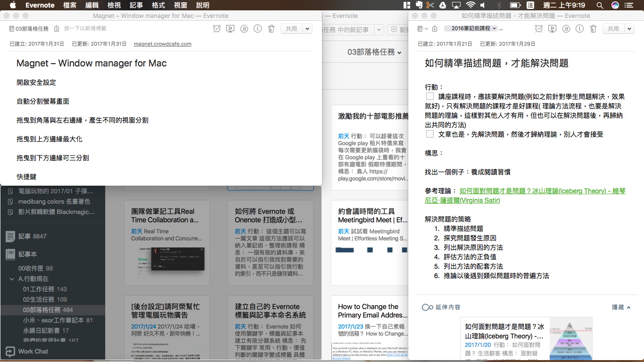Open the 如何將 Evernote 或 Onenote note card
The width and height of the screenshot is (644, 362).
[x=271, y=243]
